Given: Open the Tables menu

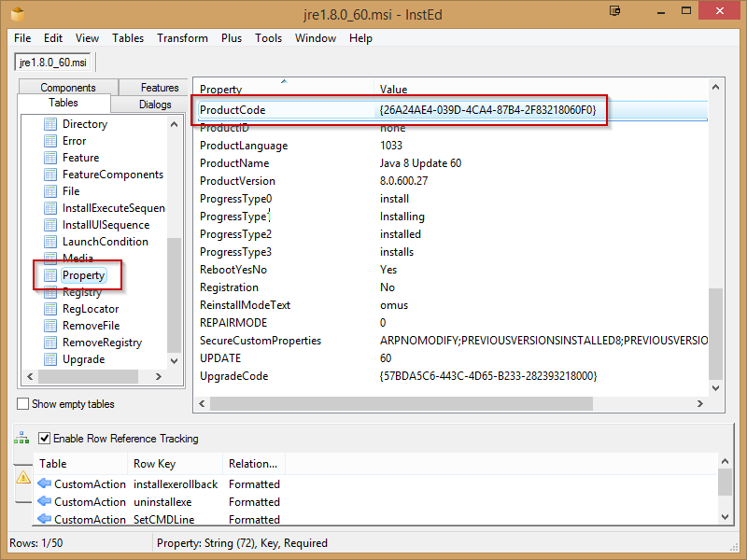Looking at the screenshot, I should (128, 38).
